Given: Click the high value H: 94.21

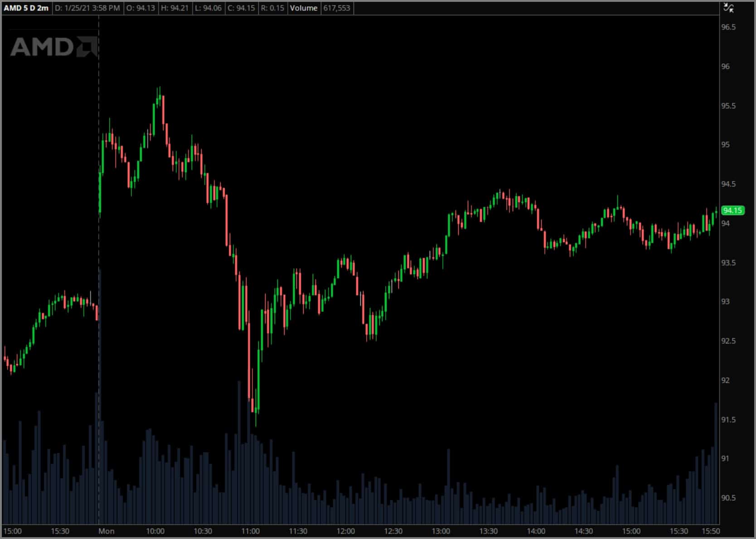Looking at the screenshot, I should (x=175, y=8).
